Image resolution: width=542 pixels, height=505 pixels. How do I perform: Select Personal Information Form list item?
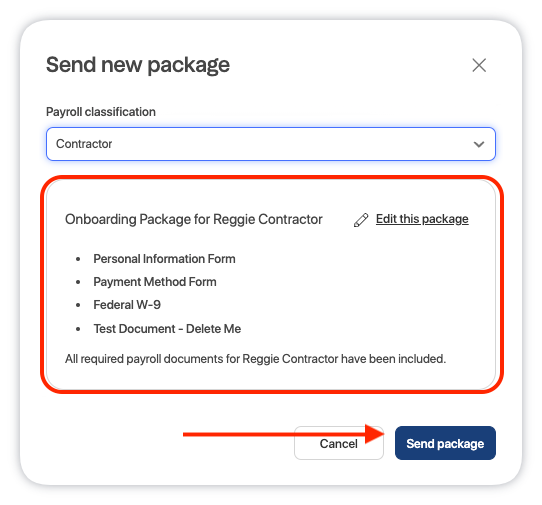tap(164, 259)
